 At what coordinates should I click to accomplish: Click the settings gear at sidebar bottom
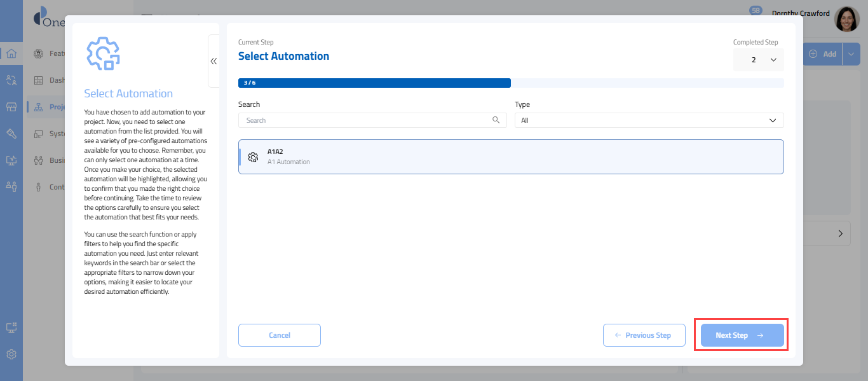point(11,354)
